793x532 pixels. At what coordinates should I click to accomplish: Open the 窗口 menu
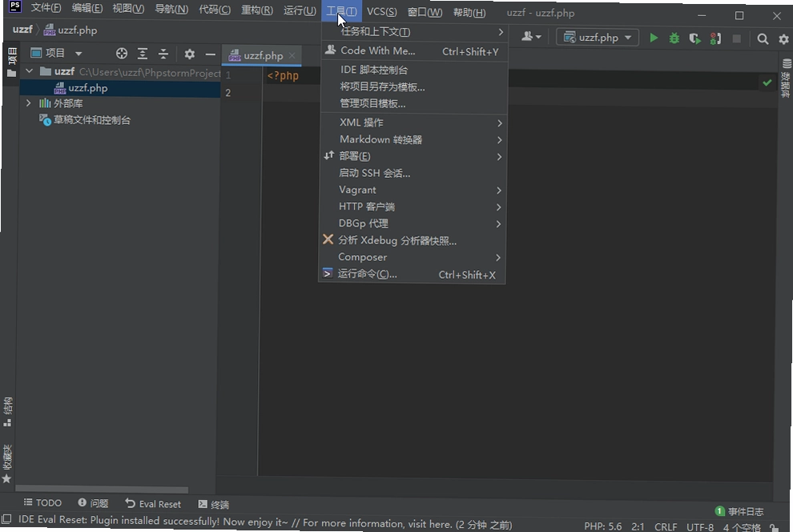tap(425, 12)
